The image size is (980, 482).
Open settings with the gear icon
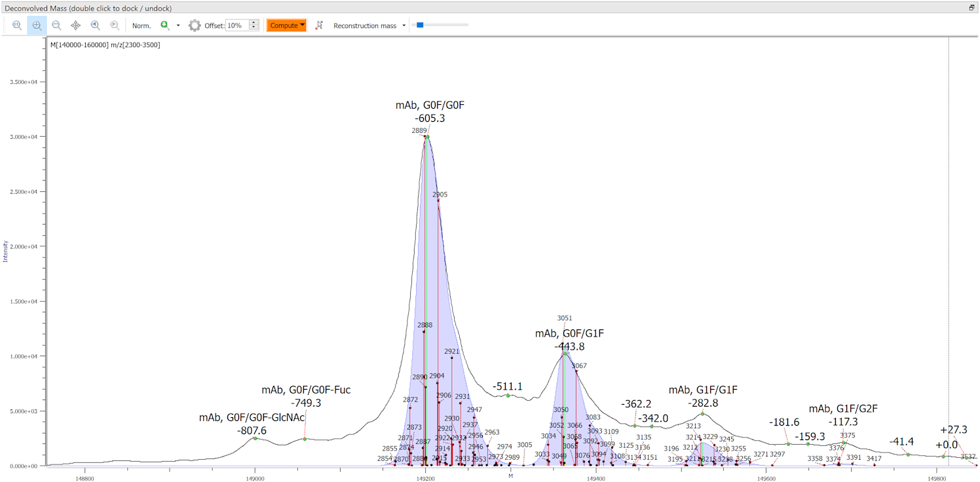[195, 26]
